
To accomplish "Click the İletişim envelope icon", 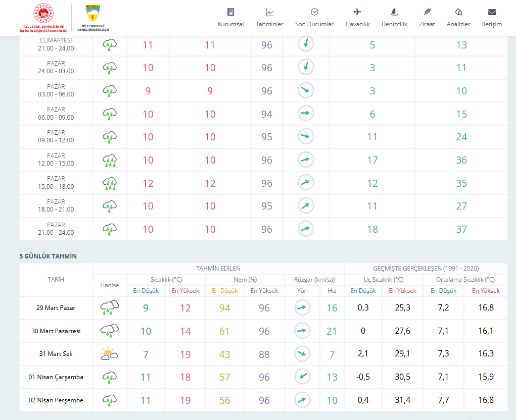I will (x=492, y=12).
